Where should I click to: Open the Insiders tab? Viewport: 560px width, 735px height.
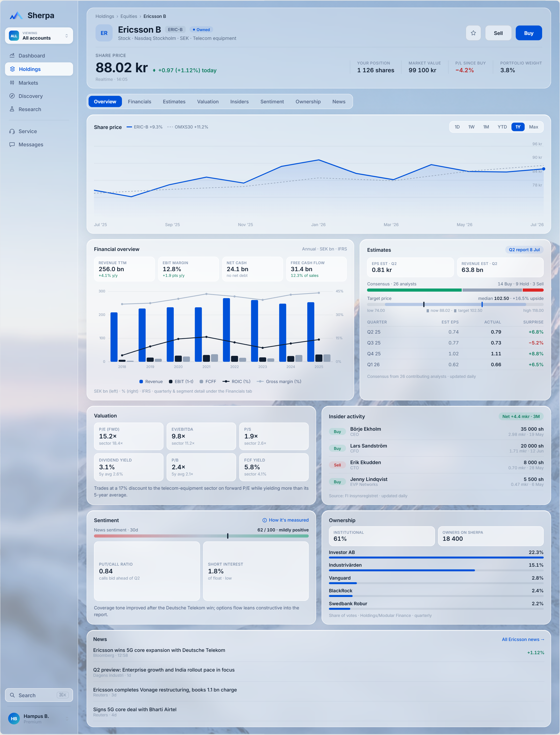(x=239, y=102)
